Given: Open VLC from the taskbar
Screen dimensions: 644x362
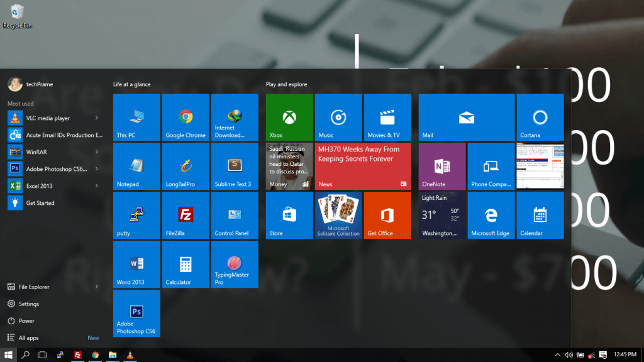Looking at the screenshot, I should [x=130, y=355].
